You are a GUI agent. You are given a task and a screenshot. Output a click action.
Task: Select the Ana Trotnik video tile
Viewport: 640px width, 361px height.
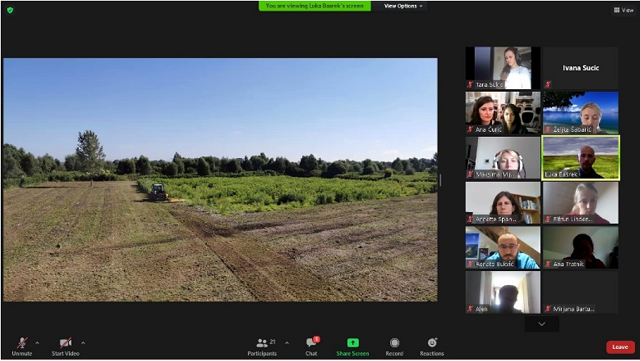pyautogui.click(x=580, y=247)
